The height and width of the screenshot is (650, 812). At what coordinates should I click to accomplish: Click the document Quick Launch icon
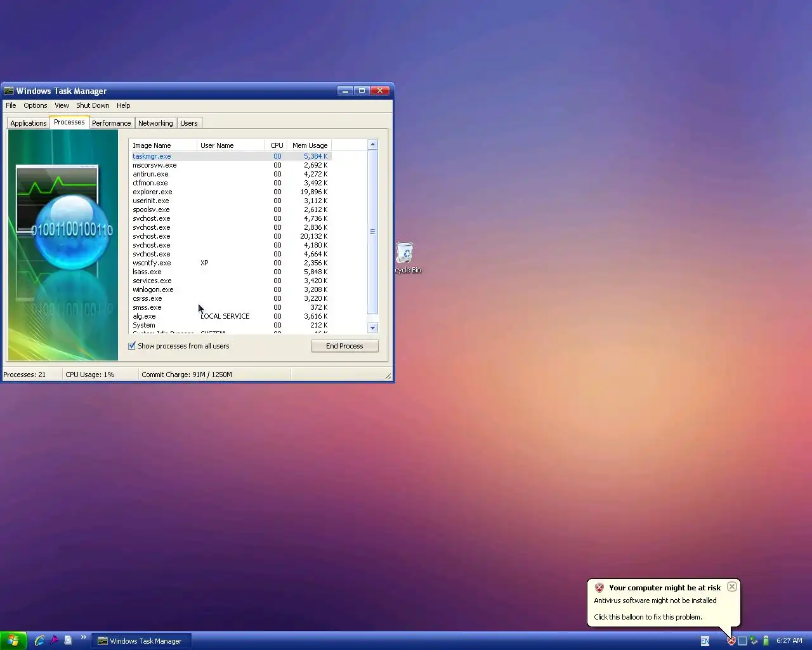[x=68, y=640]
